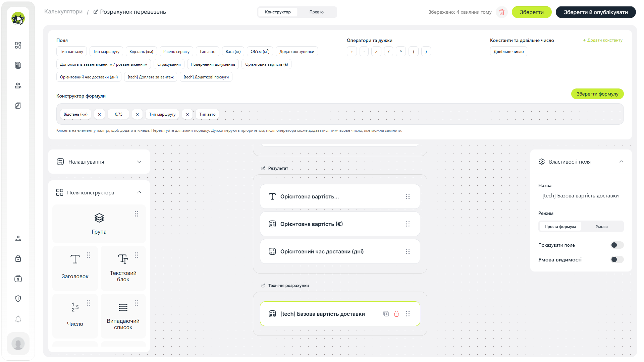Click the 0,75 value in formula
The width and height of the screenshot is (644, 362).
point(118,114)
